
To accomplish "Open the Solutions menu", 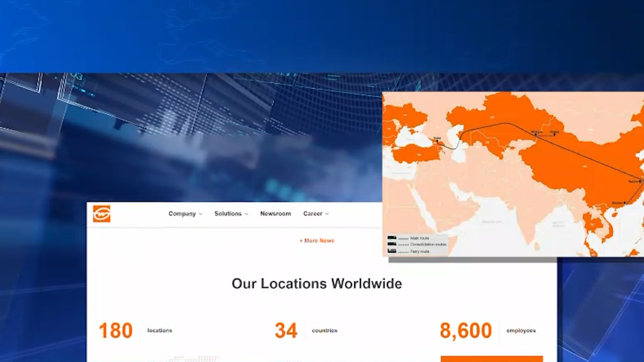I will (x=228, y=214).
